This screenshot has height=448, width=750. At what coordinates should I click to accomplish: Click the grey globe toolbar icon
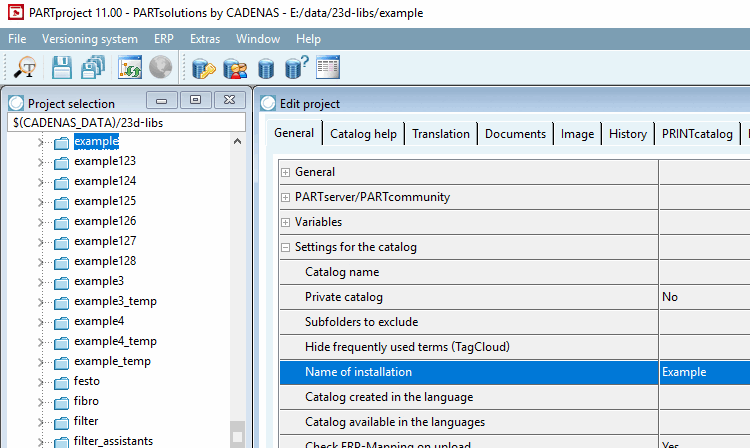(160, 67)
